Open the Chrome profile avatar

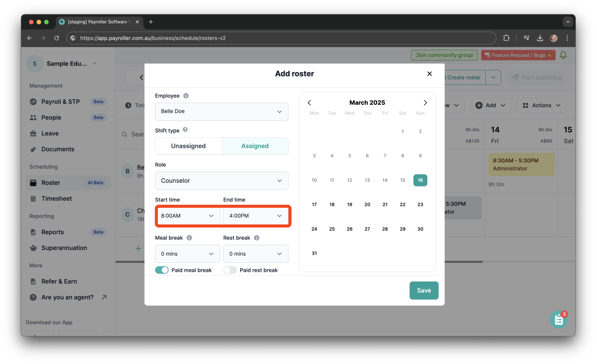(554, 38)
